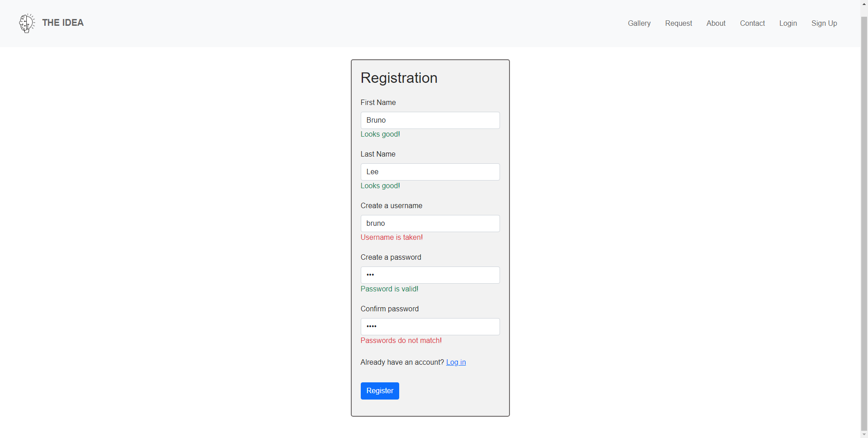Screen dimensions: 868x438
Task: Click the Last Name field showing Lee
Action: click(430, 171)
